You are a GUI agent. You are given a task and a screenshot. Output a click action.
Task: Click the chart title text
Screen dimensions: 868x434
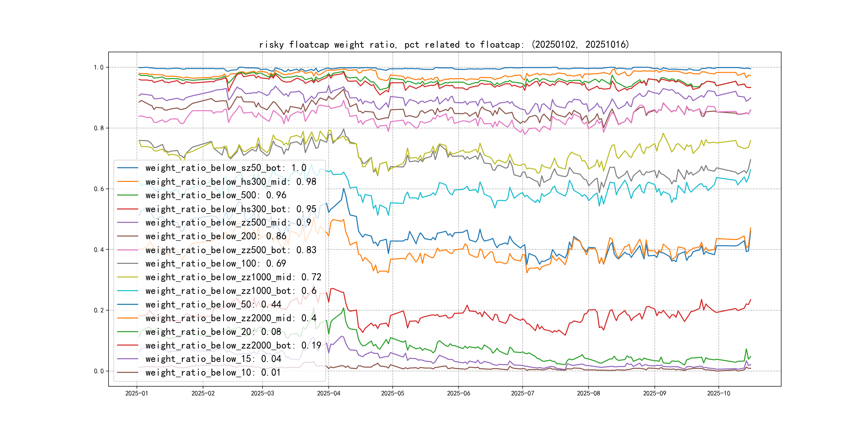pos(444,44)
